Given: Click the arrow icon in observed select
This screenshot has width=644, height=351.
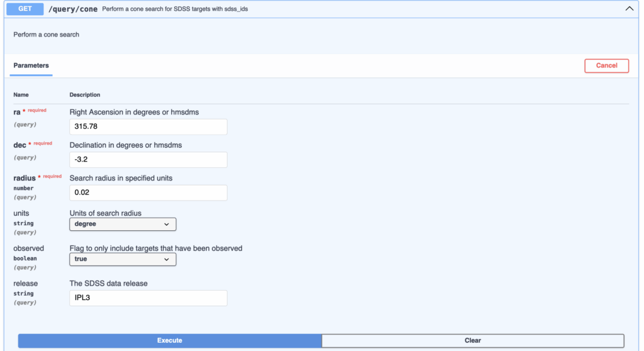Looking at the screenshot, I should (x=167, y=259).
